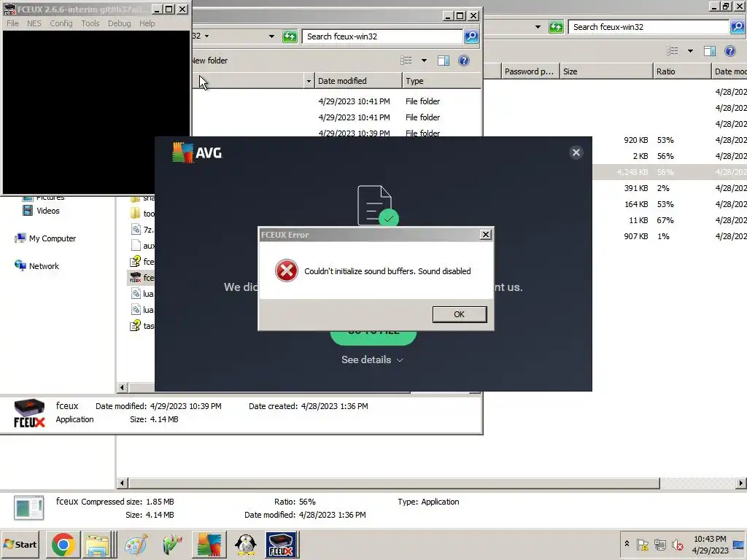Switch to FCEUX from the taskbar
This screenshot has width=747, height=560.
click(281, 544)
